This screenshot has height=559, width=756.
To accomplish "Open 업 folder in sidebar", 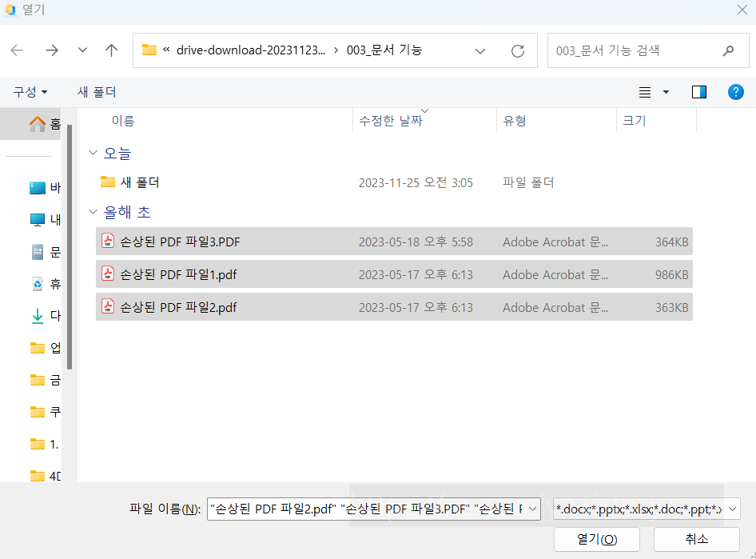I will point(45,348).
